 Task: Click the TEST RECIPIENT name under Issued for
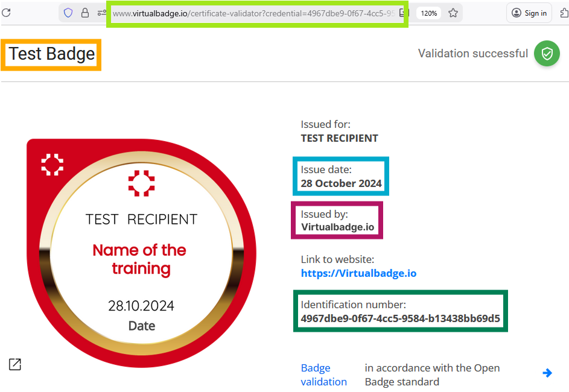tap(339, 138)
